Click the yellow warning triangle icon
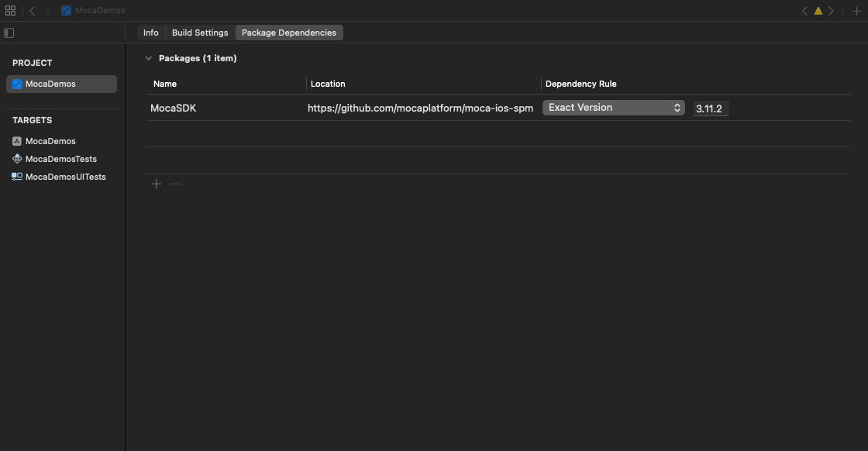The width and height of the screenshot is (868, 451). [x=818, y=11]
